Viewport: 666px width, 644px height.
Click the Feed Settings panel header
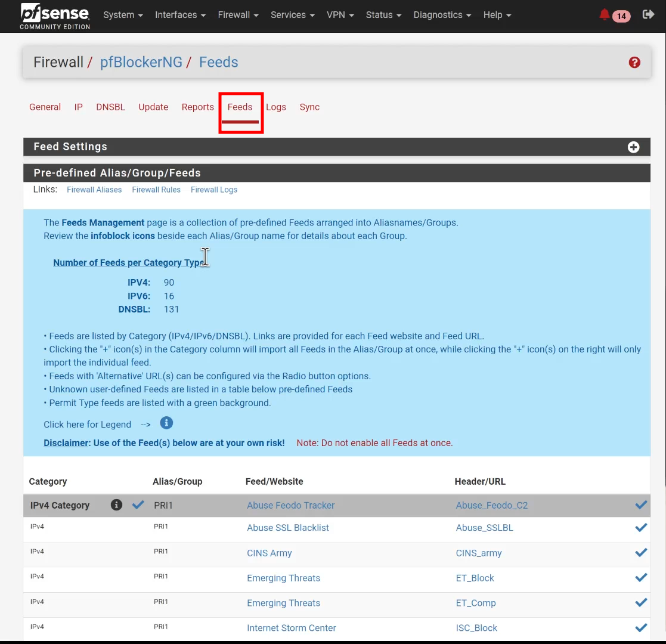click(x=337, y=147)
